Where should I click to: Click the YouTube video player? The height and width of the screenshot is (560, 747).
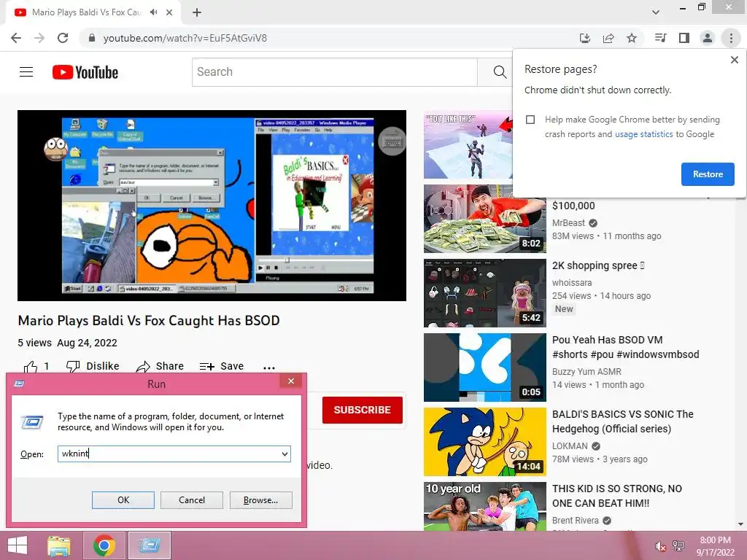[212, 206]
